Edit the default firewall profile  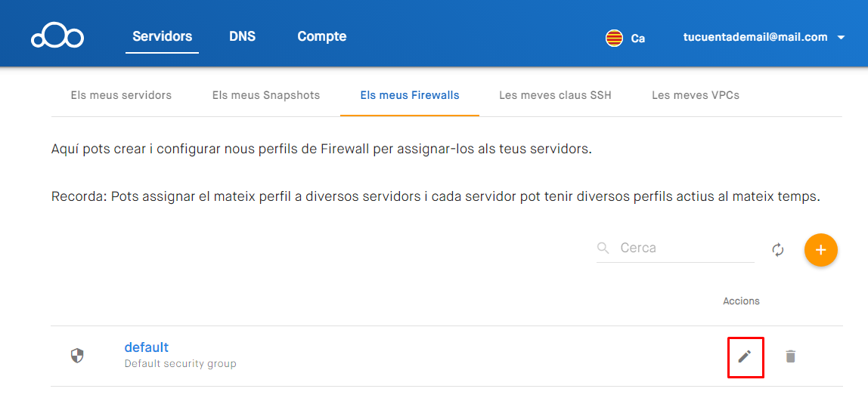pos(745,356)
